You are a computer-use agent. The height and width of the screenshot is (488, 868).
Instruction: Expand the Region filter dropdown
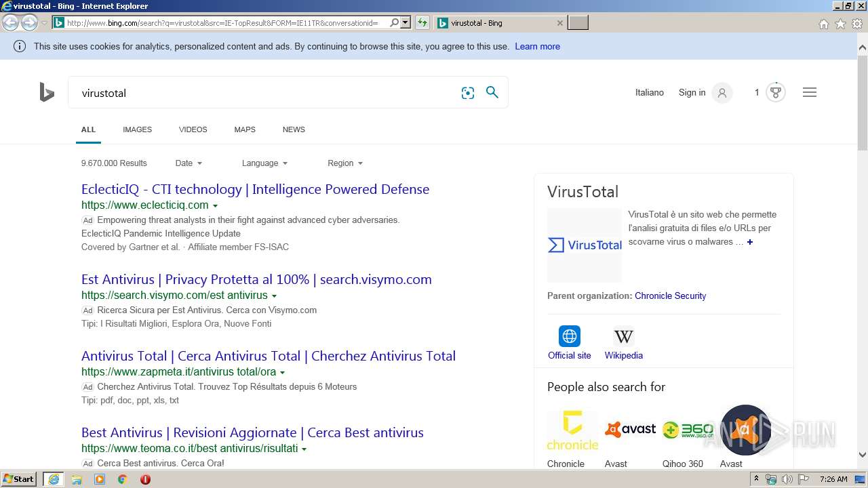[345, 163]
